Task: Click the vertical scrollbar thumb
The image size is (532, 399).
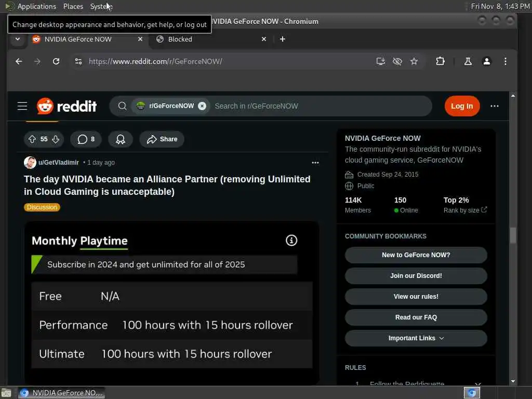Action: pyautogui.click(x=513, y=235)
